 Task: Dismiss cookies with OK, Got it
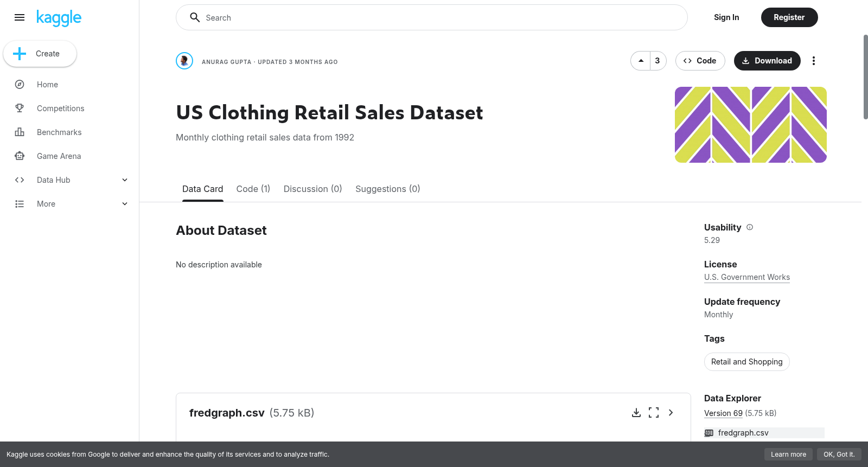839,455
